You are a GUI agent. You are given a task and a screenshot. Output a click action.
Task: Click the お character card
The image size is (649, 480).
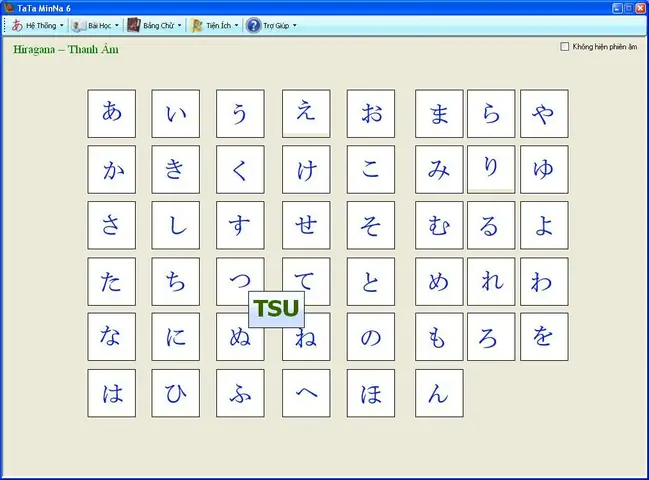(x=371, y=114)
